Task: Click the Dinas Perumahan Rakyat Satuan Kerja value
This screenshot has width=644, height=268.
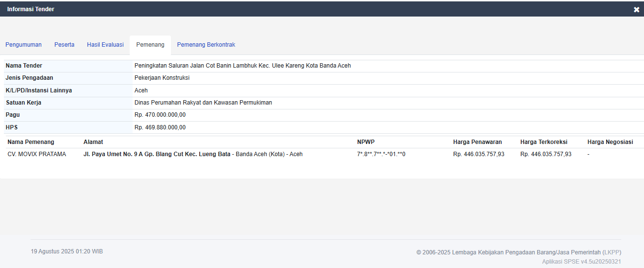Action: [x=203, y=103]
